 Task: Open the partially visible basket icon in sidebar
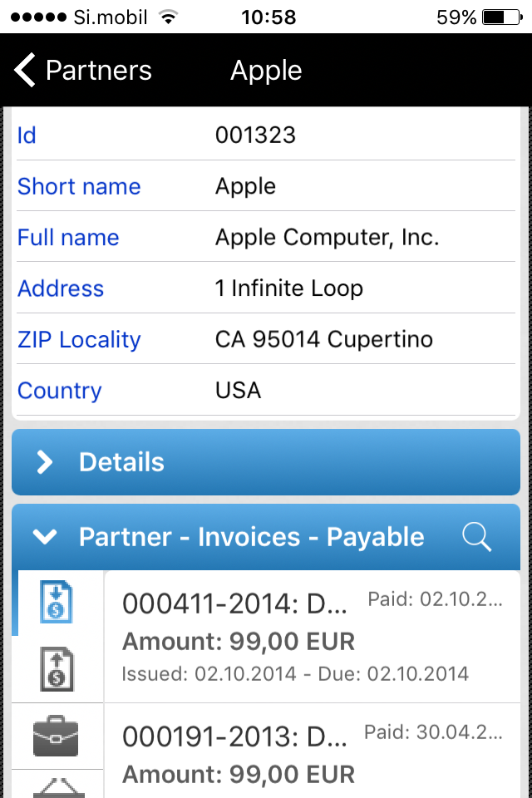[58, 788]
